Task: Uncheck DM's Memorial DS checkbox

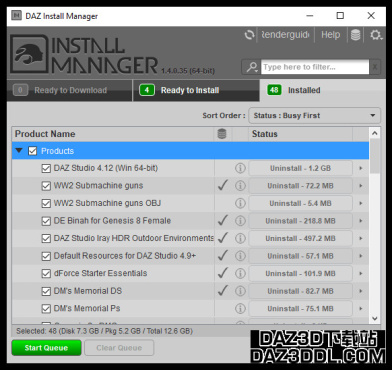Action: pos(46,291)
